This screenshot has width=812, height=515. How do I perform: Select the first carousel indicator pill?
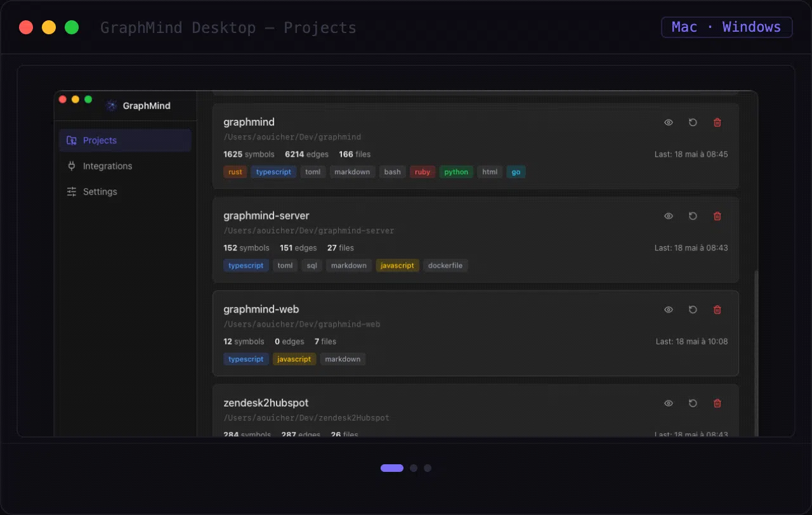[392, 468]
